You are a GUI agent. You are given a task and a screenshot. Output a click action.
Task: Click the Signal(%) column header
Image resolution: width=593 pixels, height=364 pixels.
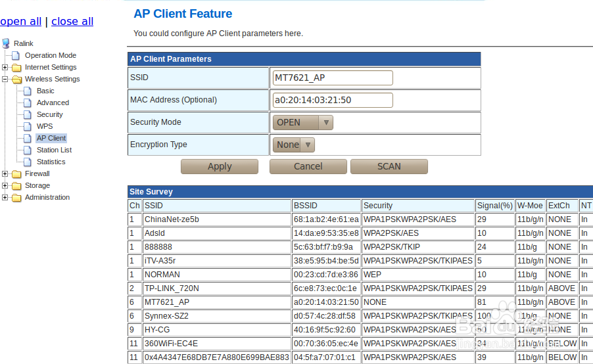click(x=494, y=206)
